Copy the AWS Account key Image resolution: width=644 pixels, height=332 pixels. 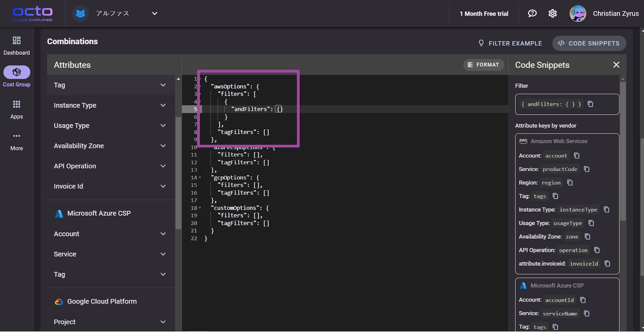point(577,156)
